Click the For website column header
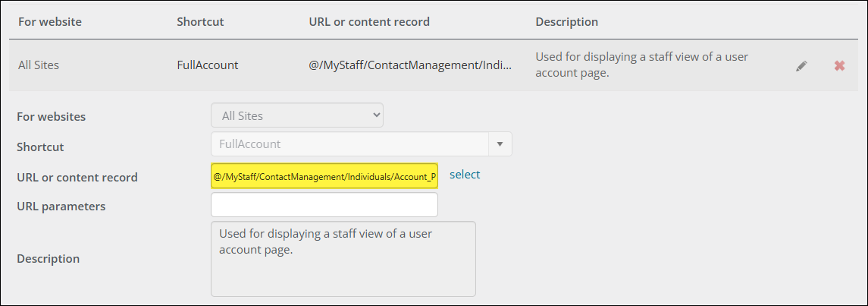Screen dimensions: 868x306 coord(50,22)
